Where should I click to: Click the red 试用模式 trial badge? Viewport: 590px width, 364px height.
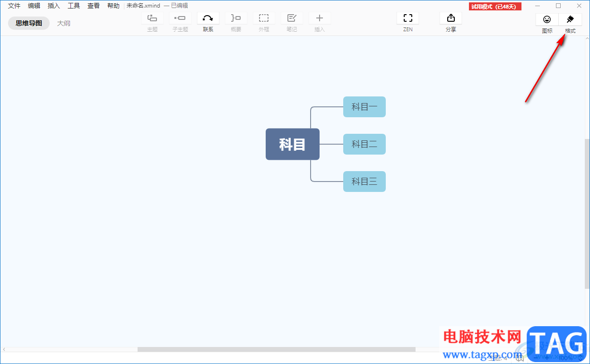495,7
